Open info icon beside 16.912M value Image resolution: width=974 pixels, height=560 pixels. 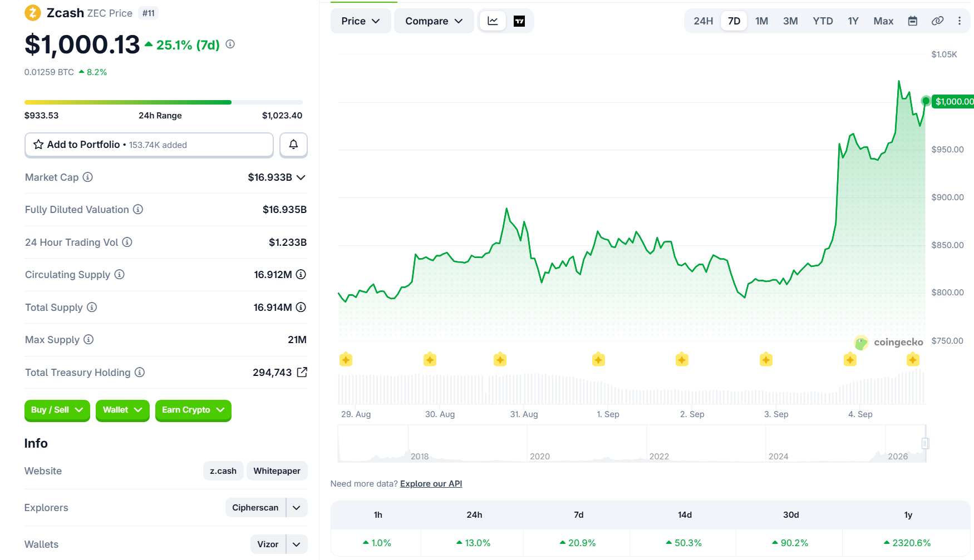tap(301, 274)
